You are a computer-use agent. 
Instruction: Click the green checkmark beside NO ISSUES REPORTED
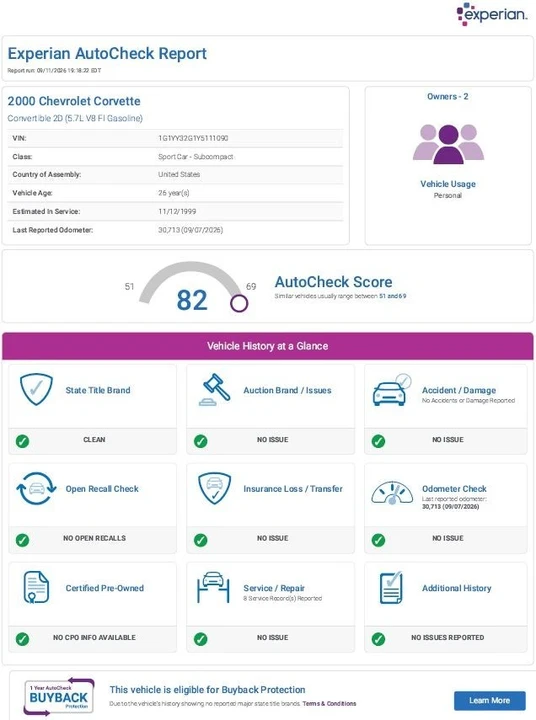pyautogui.click(x=378, y=639)
